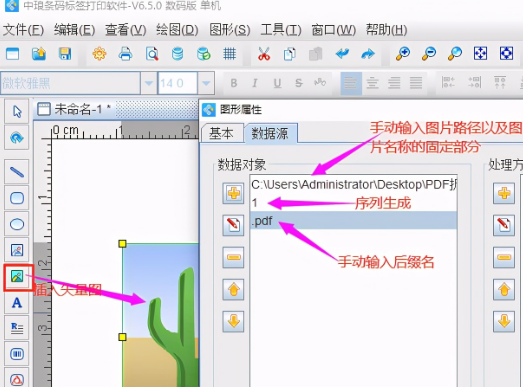The height and width of the screenshot is (387, 523).
Task: Select the file path data row
Action: pyautogui.click(x=354, y=184)
